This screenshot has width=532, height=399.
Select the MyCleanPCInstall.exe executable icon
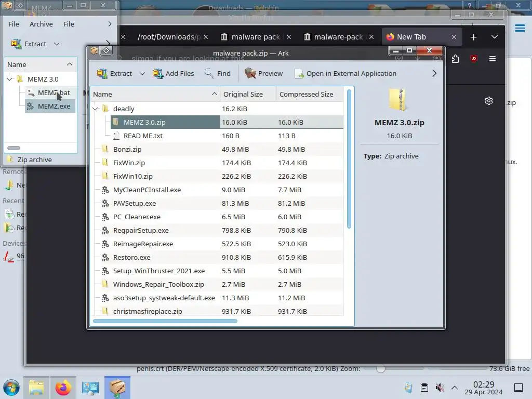(x=105, y=190)
